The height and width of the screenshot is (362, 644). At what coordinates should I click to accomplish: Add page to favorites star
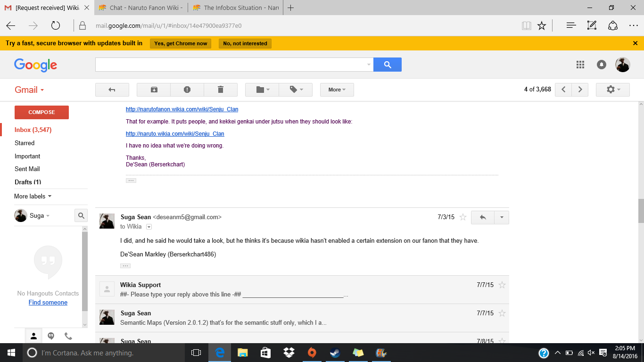[x=542, y=25]
